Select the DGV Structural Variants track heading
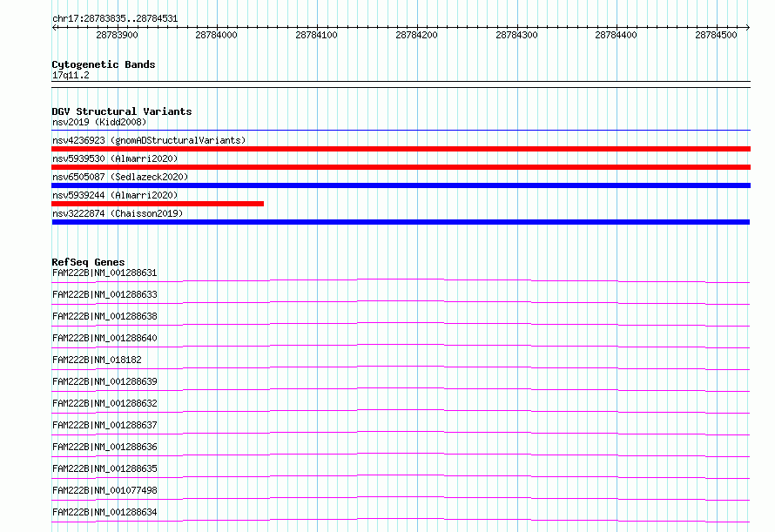This screenshot has width=775, height=532. click(x=122, y=111)
